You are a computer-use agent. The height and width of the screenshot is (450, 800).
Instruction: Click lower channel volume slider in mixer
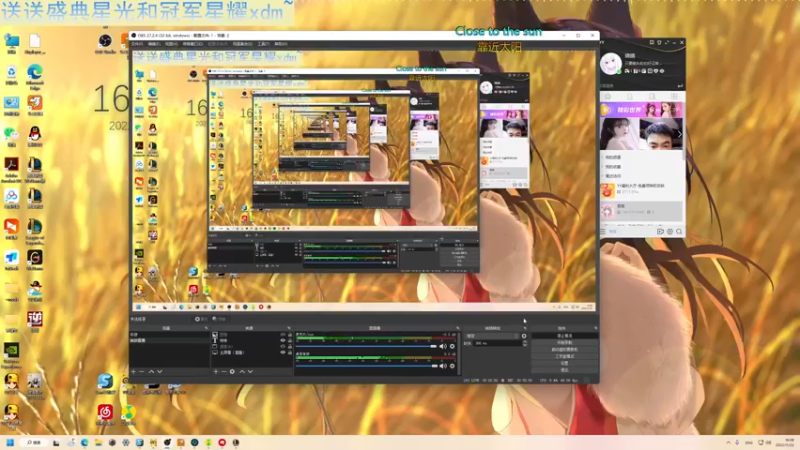coord(366,366)
